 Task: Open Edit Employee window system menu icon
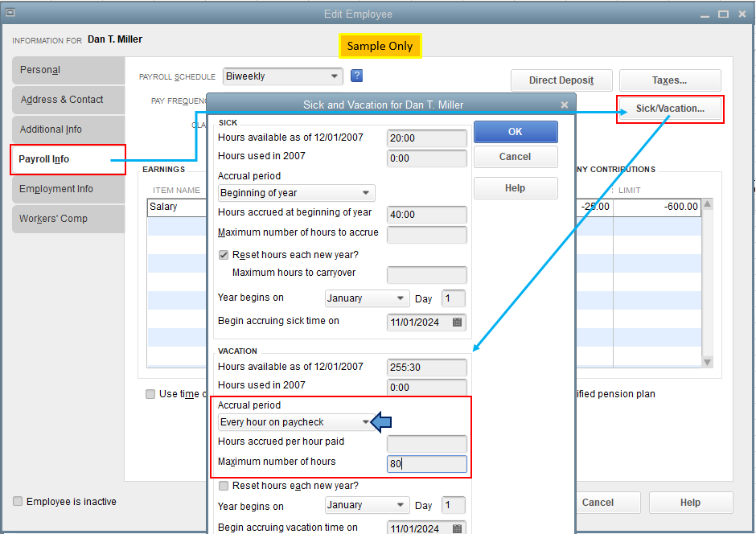[10, 13]
